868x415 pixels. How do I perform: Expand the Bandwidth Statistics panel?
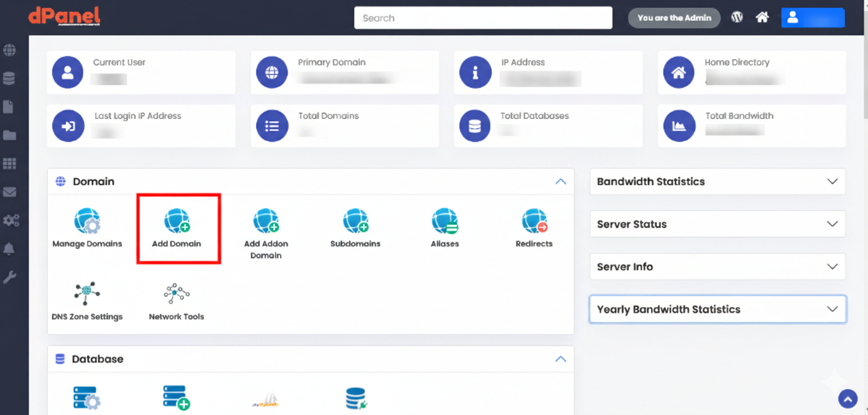pos(832,182)
